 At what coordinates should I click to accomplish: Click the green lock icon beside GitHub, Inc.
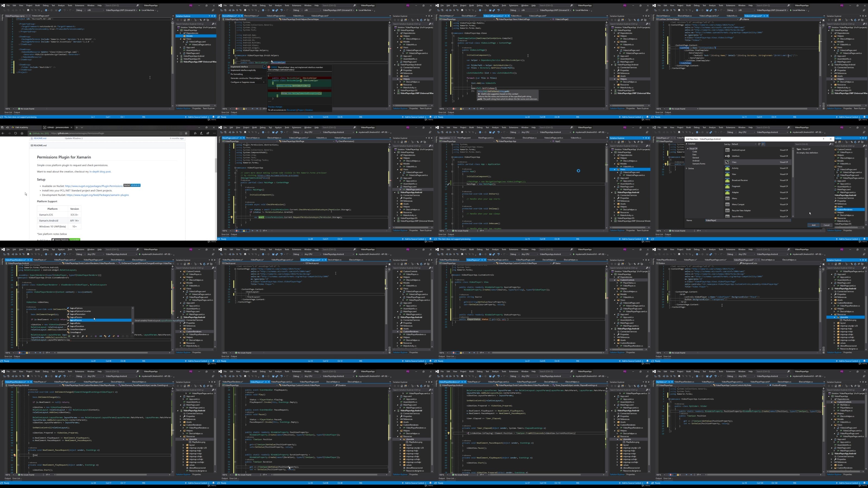30,133
